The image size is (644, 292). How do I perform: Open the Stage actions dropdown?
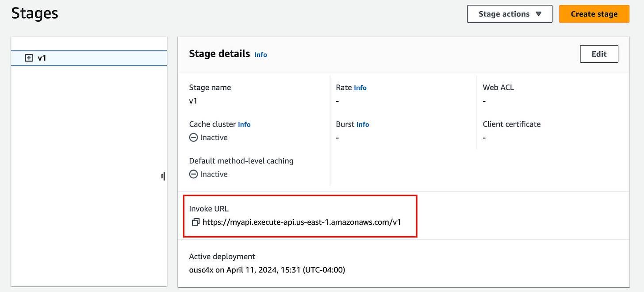pos(510,14)
